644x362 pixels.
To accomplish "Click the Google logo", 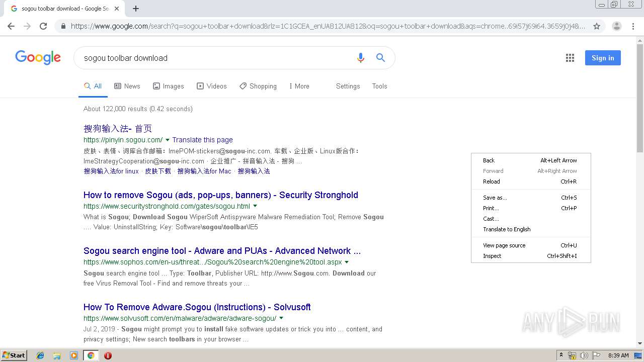I will (x=38, y=57).
